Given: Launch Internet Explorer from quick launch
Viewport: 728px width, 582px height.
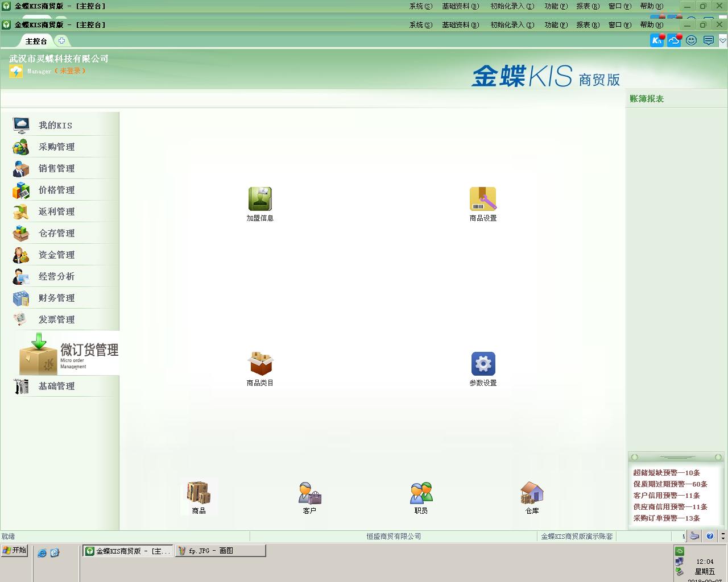Looking at the screenshot, I should [x=42, y=552].
